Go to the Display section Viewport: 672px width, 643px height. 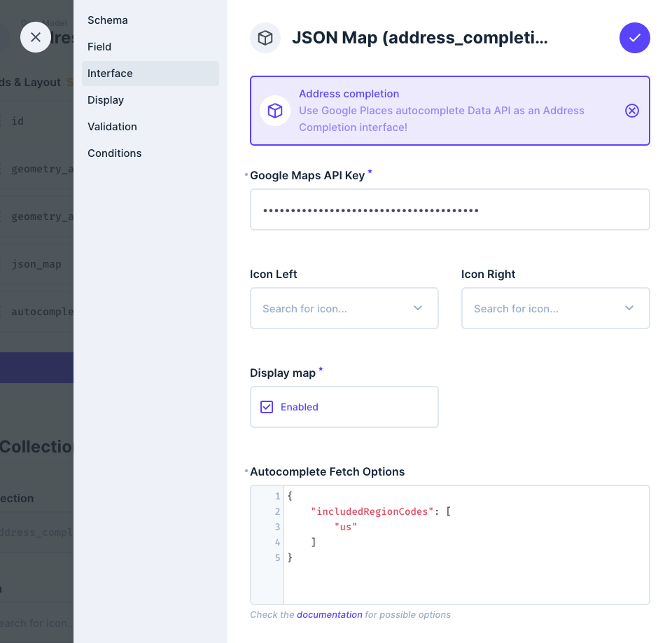150,100
